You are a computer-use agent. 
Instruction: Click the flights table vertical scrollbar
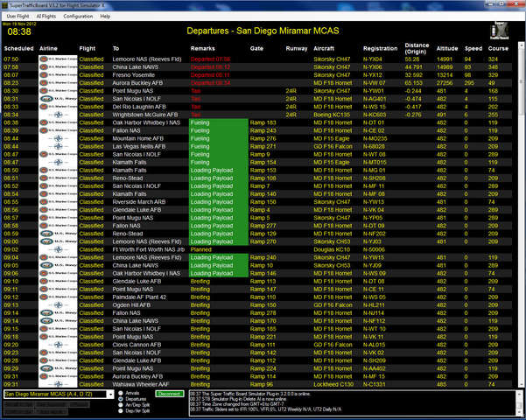[x=521, y=214]
